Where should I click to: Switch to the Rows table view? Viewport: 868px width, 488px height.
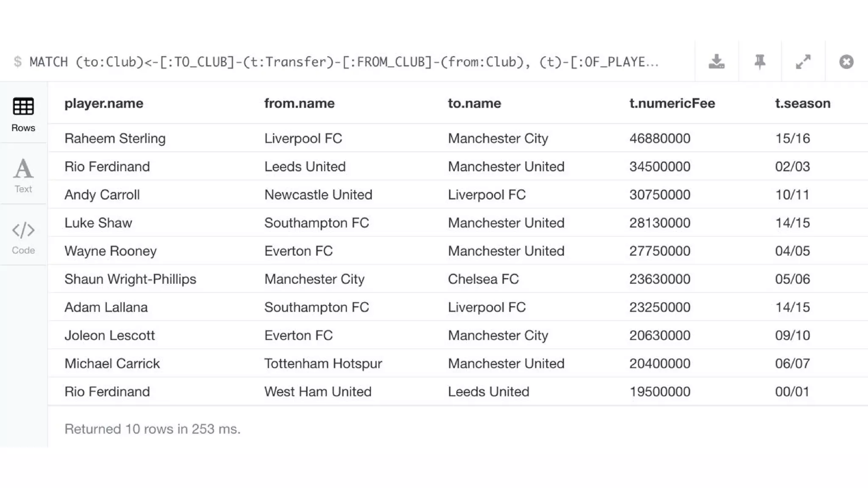(x=23, y=114)
